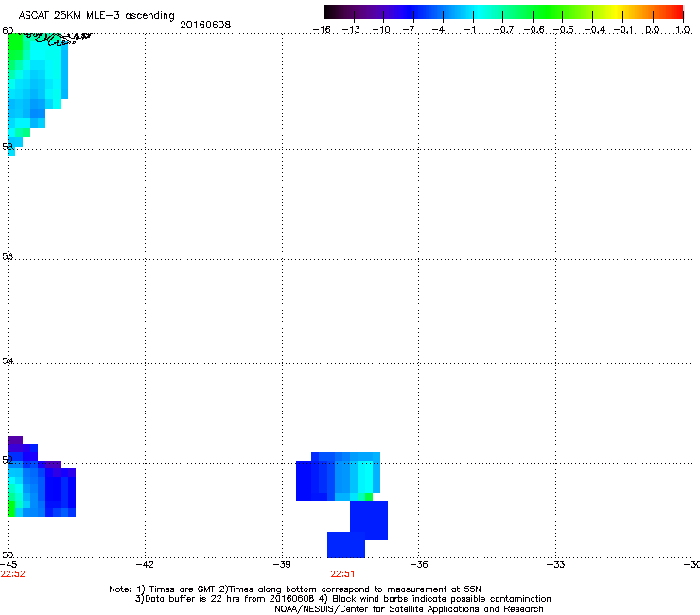Click the colorbar label "-16"
The width and height of the screenshot is (700, 615).
click(x=322, y=30)
